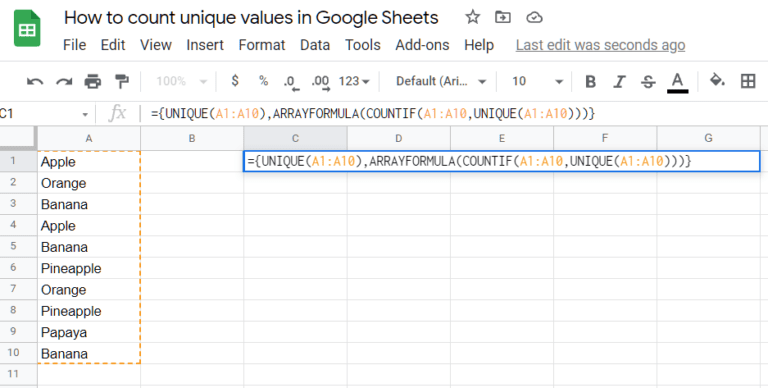Check the cloud save status icon
Screen dimensions: 768x388
point(534,18)
